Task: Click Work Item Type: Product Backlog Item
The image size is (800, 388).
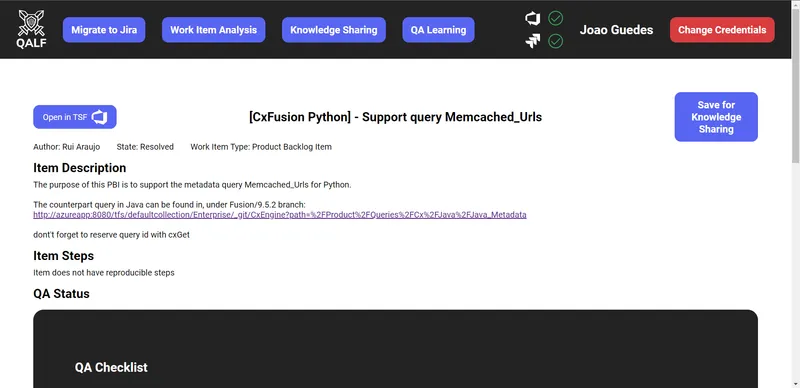Action: pos(261,147)
